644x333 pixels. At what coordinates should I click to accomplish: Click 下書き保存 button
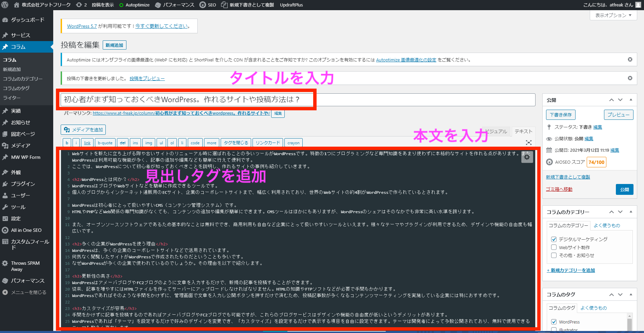[561, 115]
